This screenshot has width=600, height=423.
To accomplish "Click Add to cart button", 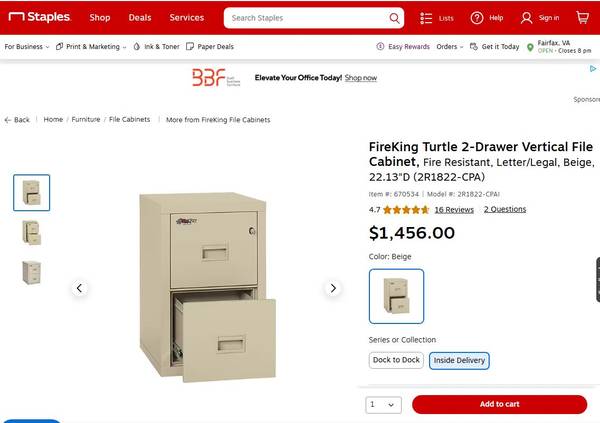I will click(x=499, y=404).
